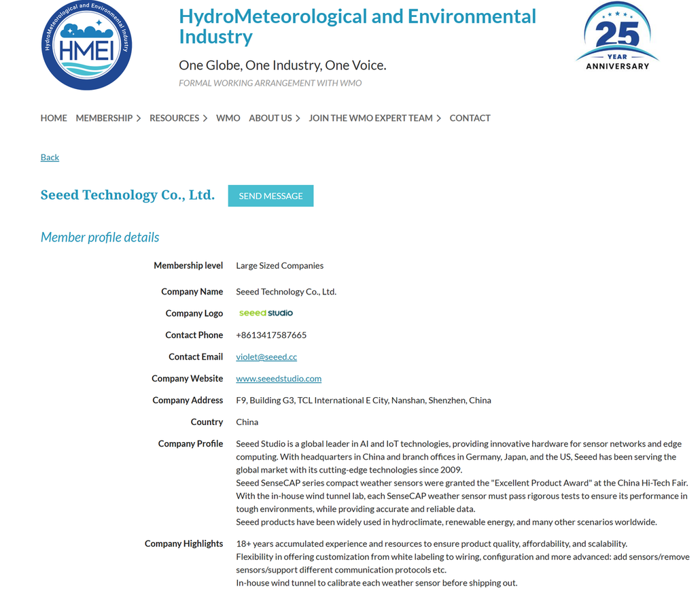Click the Company Address text starting F9, Building G3
This screenshot has width=700, height=593.
click(x=364, y=401)
